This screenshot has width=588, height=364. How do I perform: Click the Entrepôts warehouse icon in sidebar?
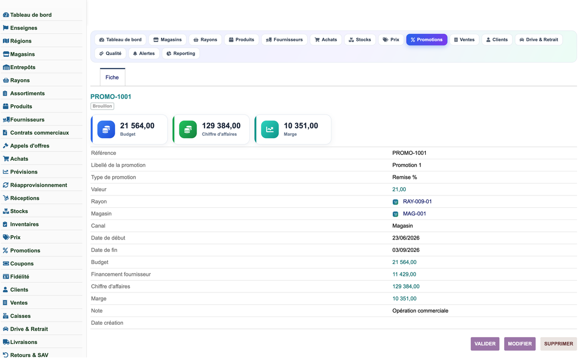(6, 67)
